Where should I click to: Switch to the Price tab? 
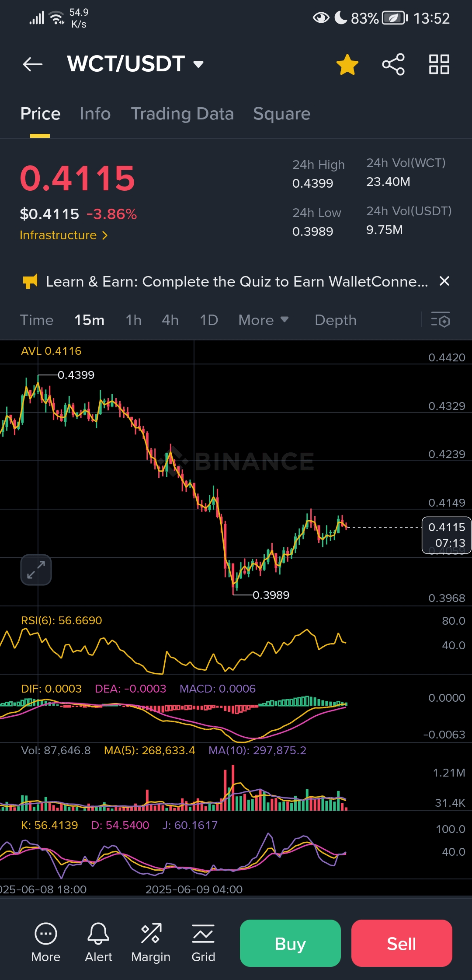pos(40,114)
